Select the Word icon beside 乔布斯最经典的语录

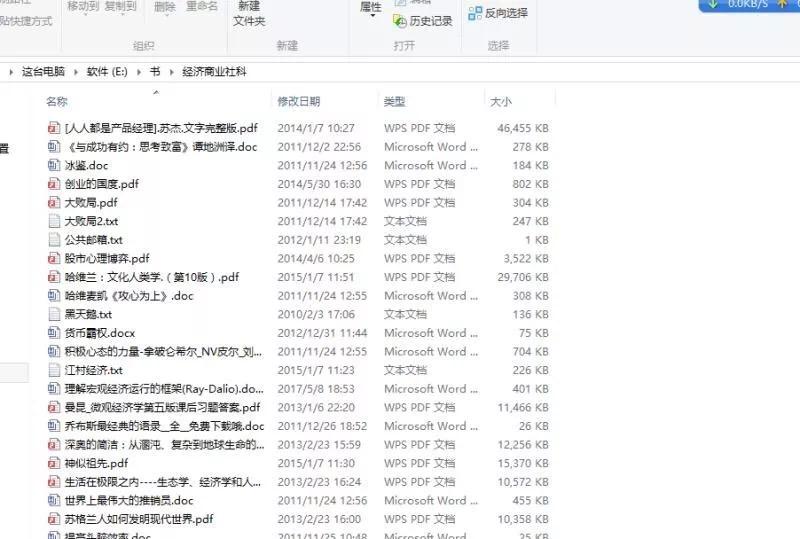pyautogui.click(x=54, y=426)
